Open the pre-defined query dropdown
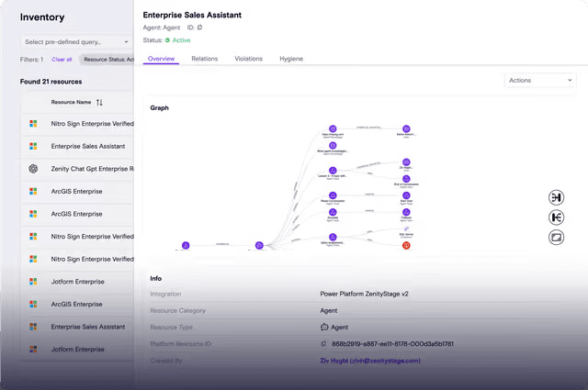The image size is (588, 390). (76, 41)
